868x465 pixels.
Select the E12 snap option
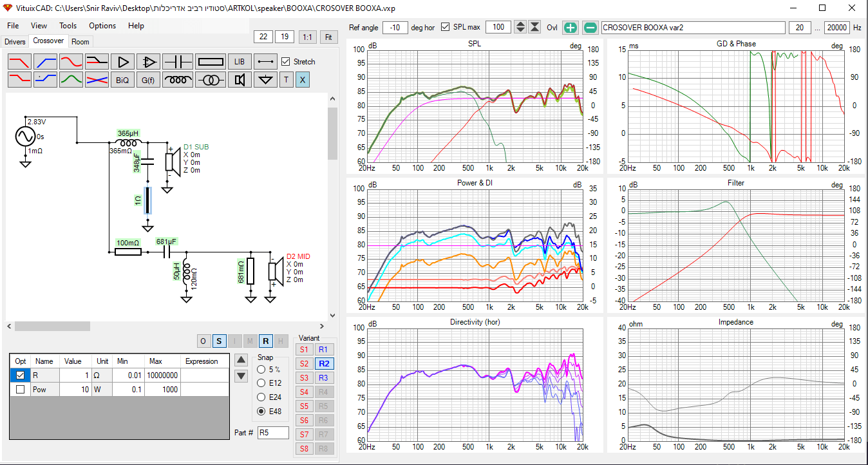click(261, 383)
